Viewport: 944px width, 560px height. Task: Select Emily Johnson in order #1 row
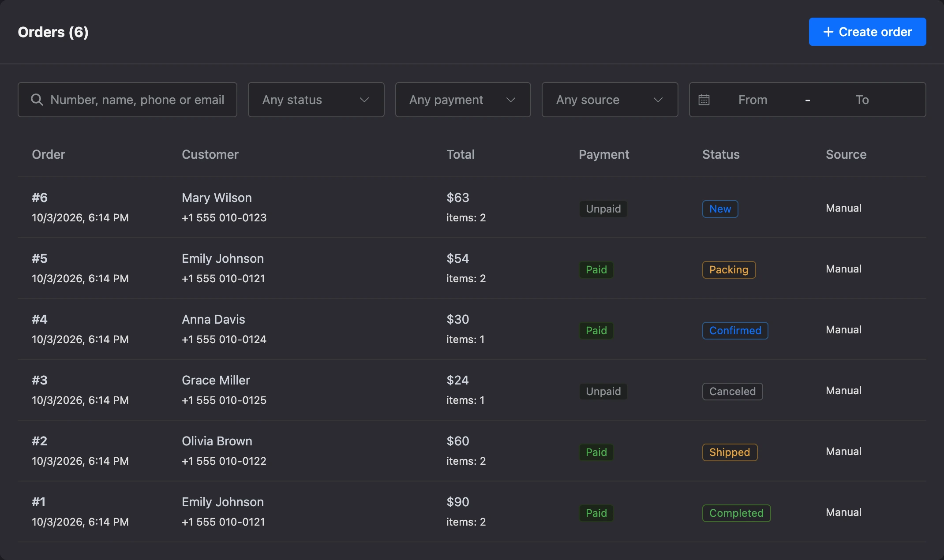223,502
